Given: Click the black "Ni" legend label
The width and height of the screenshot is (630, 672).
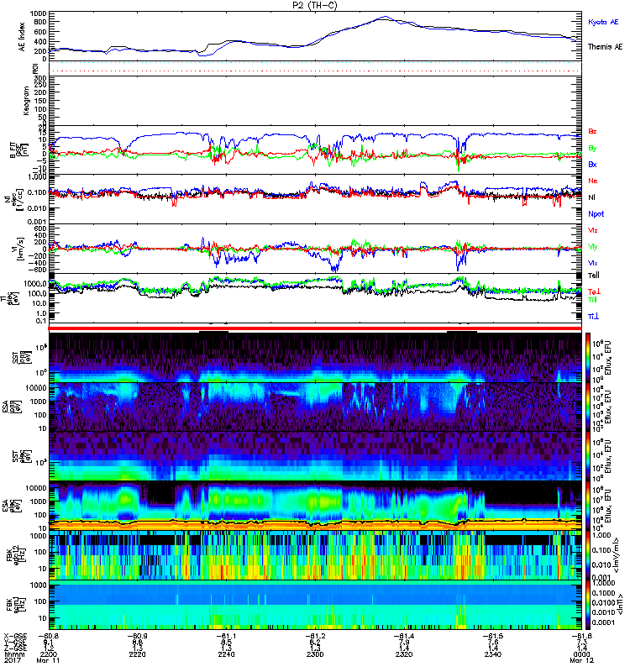Looking at the screenshot, I should tap(591, 197).
